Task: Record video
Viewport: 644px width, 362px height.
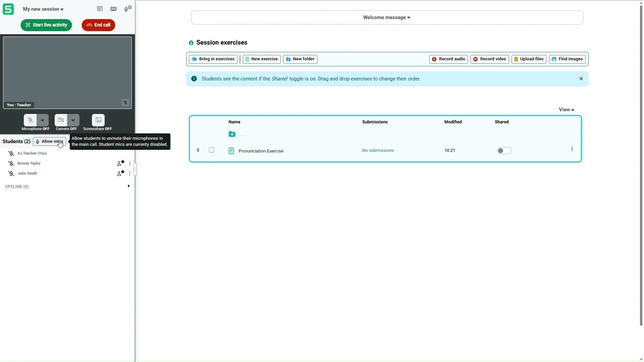Action: point(490,59)
